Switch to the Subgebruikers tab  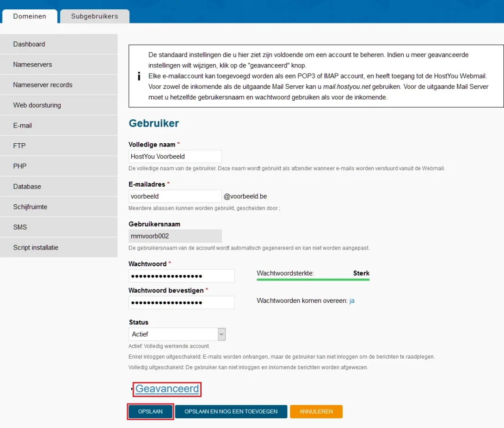point(94,16)
